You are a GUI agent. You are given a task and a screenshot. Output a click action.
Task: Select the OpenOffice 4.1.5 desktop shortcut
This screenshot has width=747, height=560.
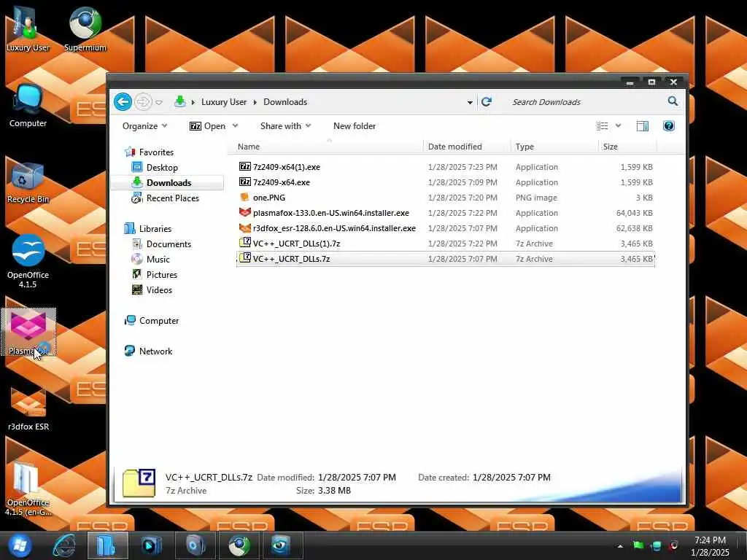(x=28, y=261)
